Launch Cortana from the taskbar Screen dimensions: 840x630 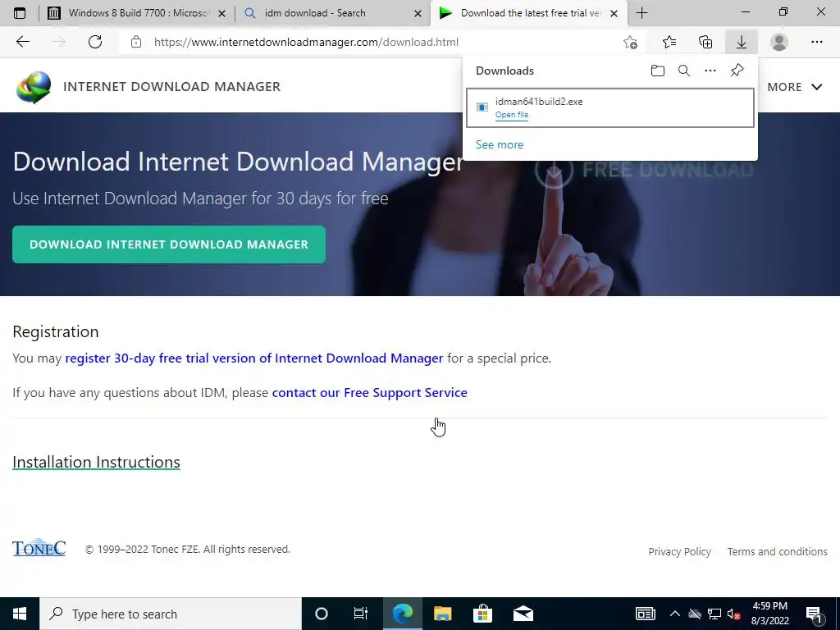[x=322, y=614]
